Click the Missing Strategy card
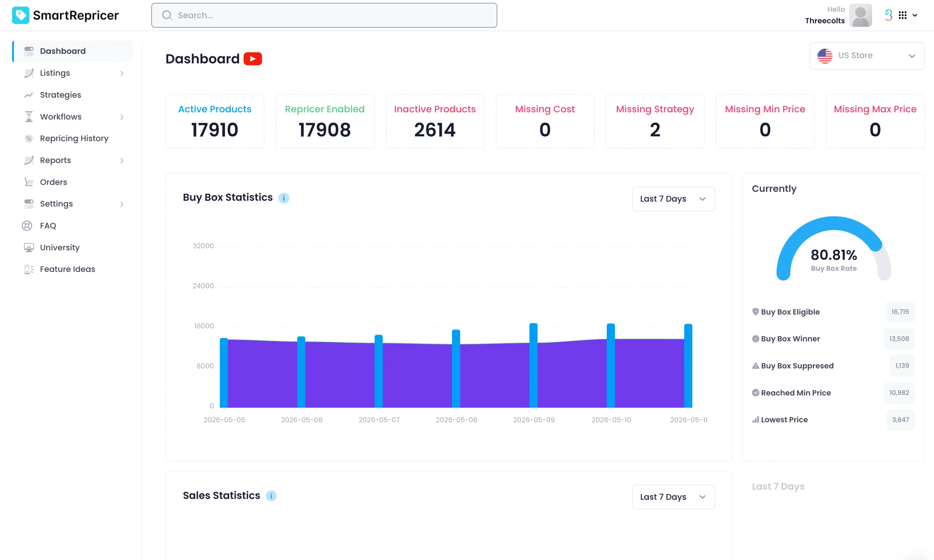The width and height of the screenshot is (934, 560). point(655,122)
